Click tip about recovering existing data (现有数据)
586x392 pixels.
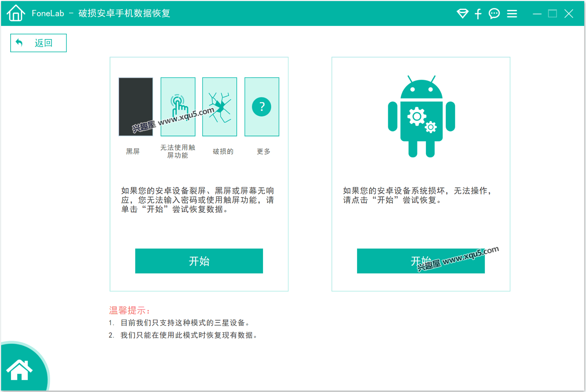pos(184,335)
